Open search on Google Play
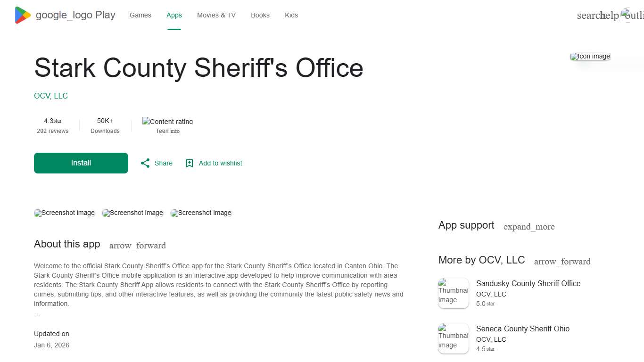 tap(590, 15)
